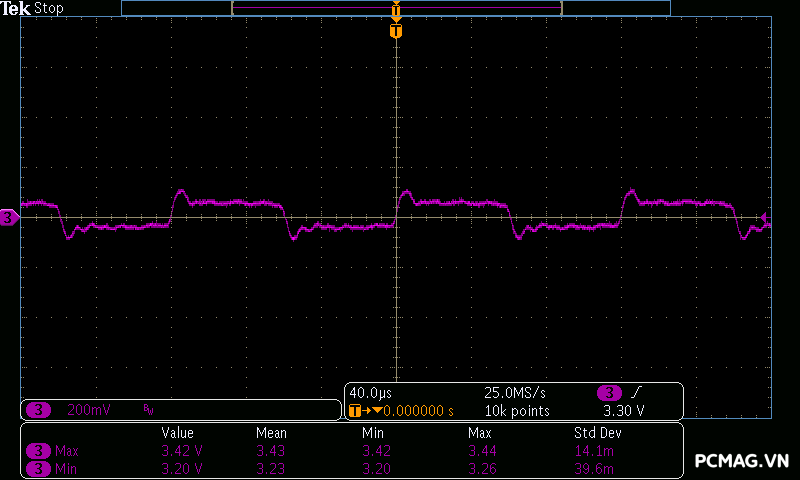
Task: Click the channel 3 ground marker on left edge
Action: click(9, 217)
